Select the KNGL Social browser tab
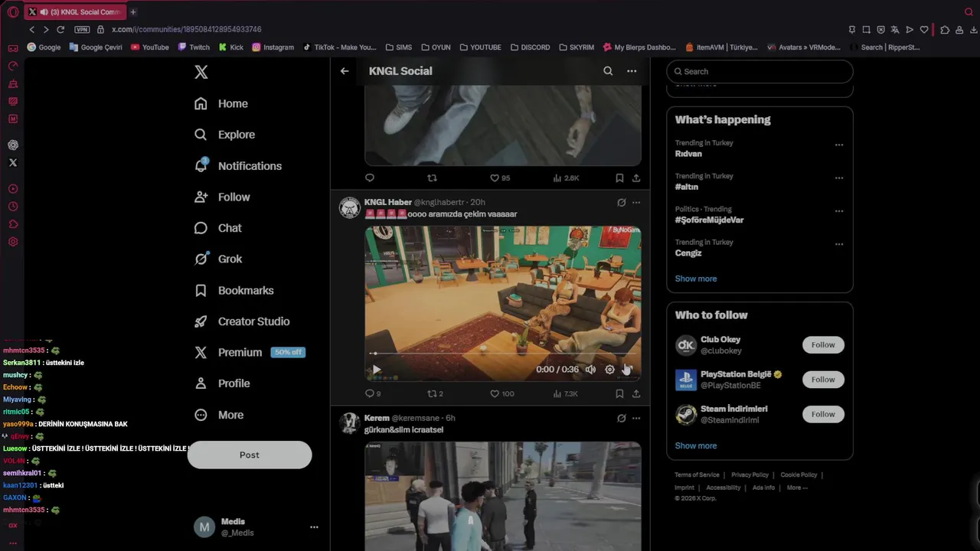The image size is (980, 551). [75, 11]
